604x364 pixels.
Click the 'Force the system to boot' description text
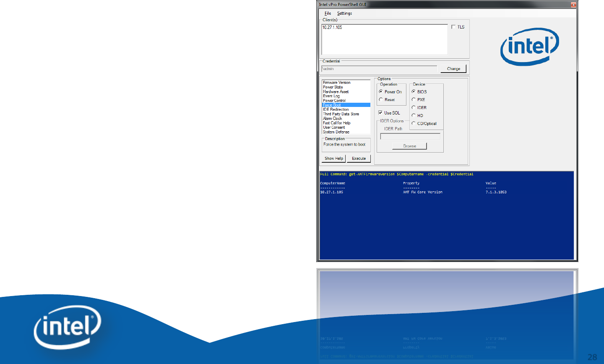click(x=344, y=145)
